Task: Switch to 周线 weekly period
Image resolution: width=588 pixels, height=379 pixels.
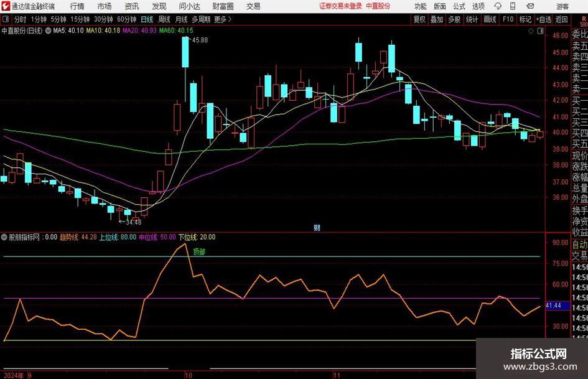Action: coord(164,19)
